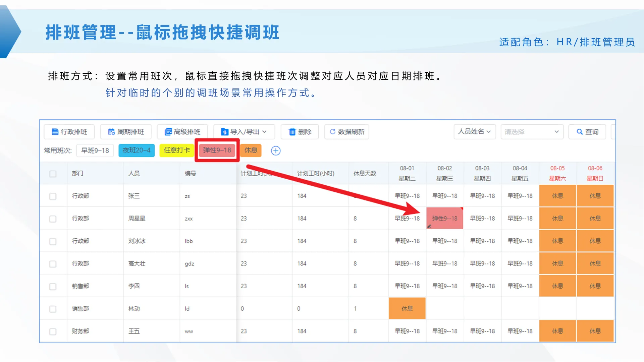Select the red 弹性9-18 shift tag
644x362 pixels.
tap(217, 150)
